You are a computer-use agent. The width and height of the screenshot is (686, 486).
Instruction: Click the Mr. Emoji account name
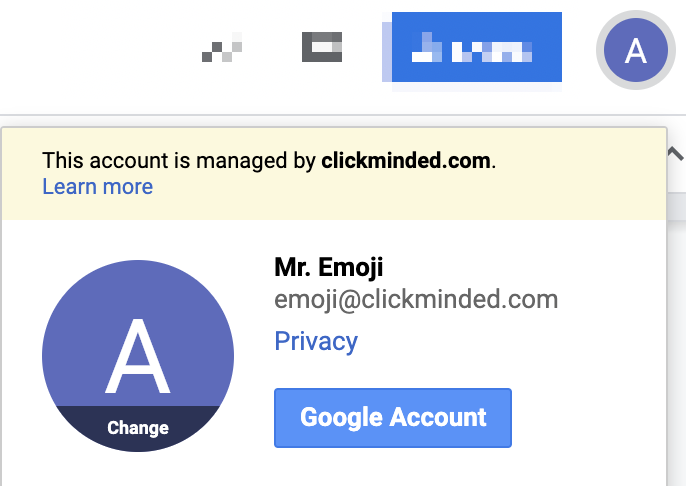(x=329, y=268)
